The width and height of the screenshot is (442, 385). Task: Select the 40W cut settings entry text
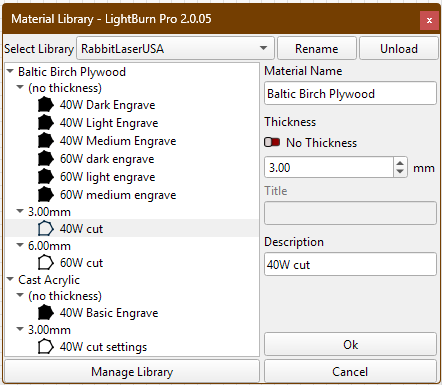point(103,347)
